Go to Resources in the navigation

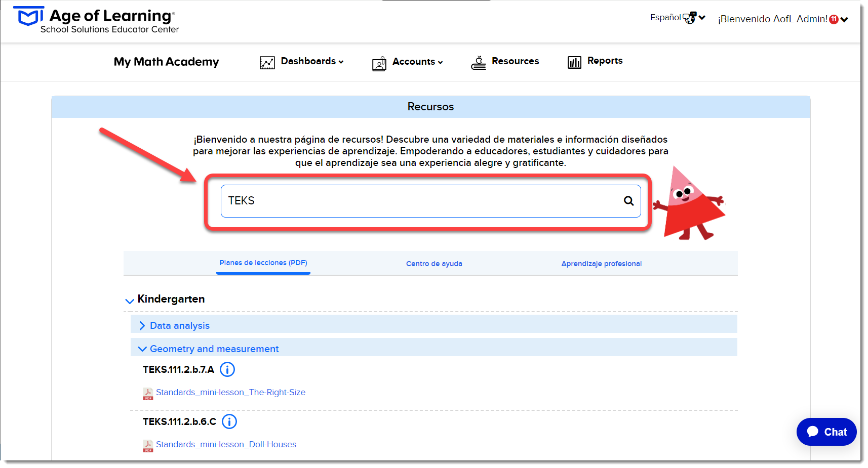coord(515,61)
